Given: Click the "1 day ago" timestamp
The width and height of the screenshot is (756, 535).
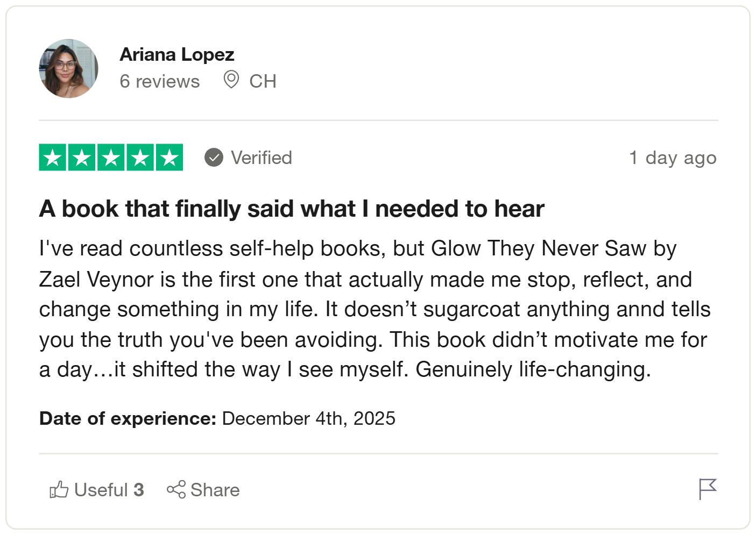Looking at the screenshot, I should pyautogui.click(x=673, y=158).
